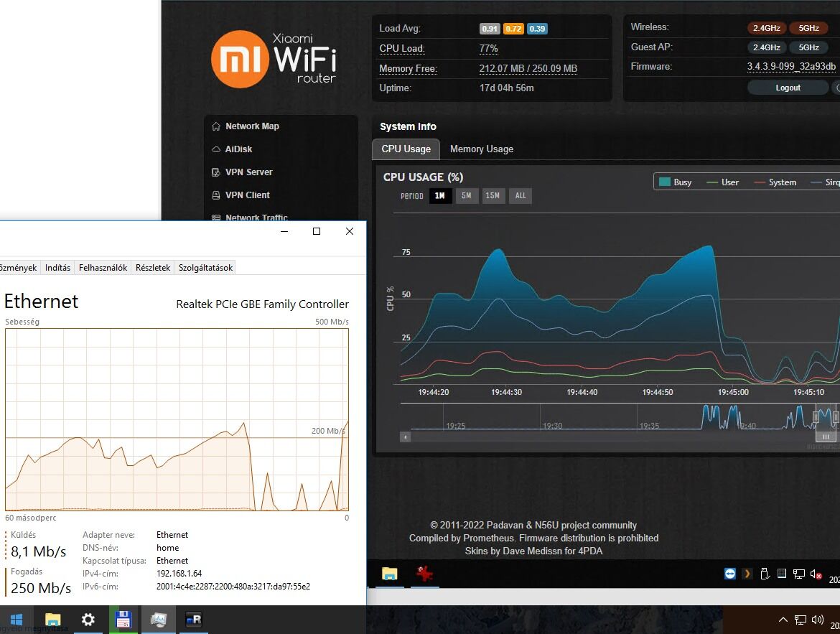Switch to the Memory Usage tab
The image size is (840, 634).
pos(482,149)
